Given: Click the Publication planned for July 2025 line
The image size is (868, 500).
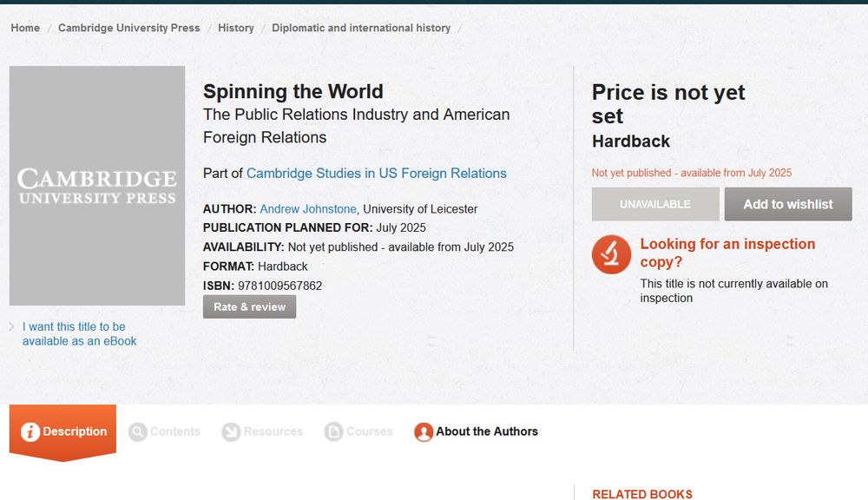Looking at the screenshot, I should click(x=314, y=227).
